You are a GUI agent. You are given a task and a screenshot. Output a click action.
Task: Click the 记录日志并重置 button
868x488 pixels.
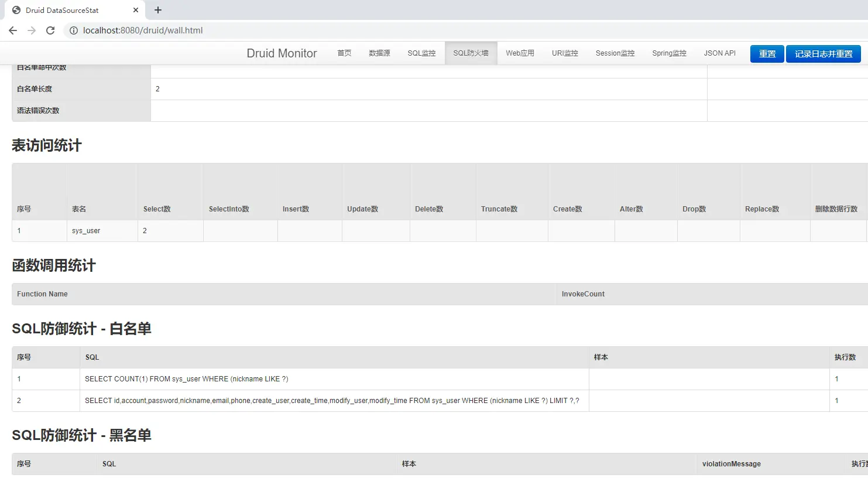[x=824, y=54]
